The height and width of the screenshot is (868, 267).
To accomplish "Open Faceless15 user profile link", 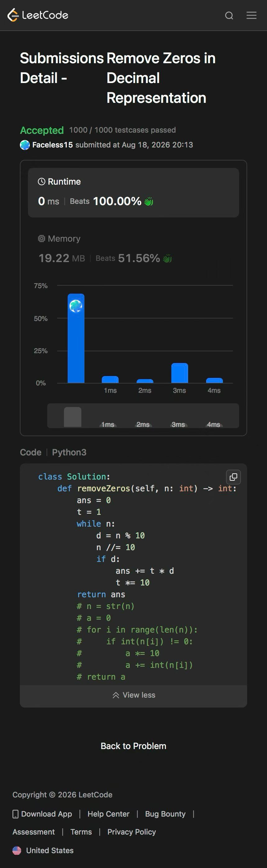I will coord(52,145).
